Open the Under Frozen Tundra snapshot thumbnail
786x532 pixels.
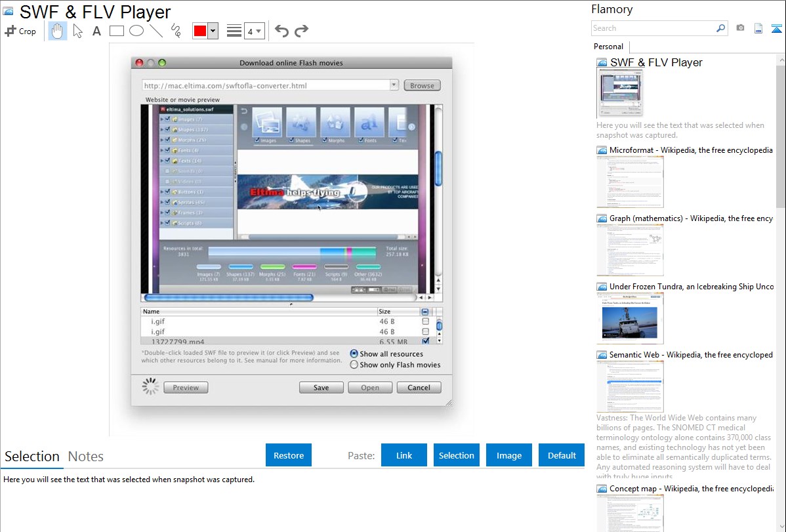pos(630,318)
